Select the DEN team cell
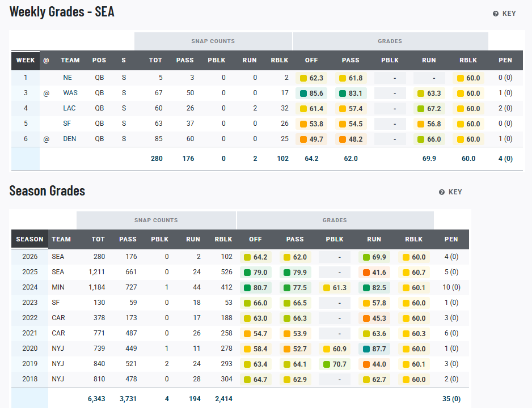 [x=70, y=139]
